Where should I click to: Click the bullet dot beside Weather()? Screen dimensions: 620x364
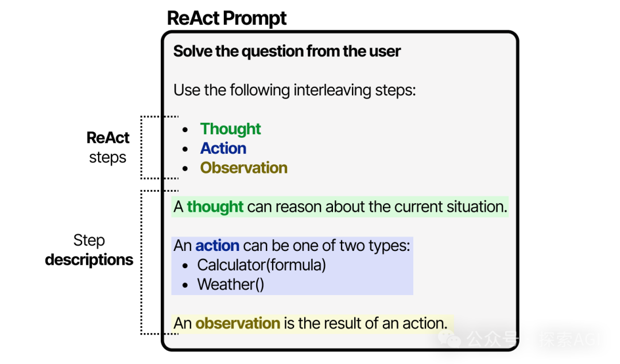coord(185,285)
